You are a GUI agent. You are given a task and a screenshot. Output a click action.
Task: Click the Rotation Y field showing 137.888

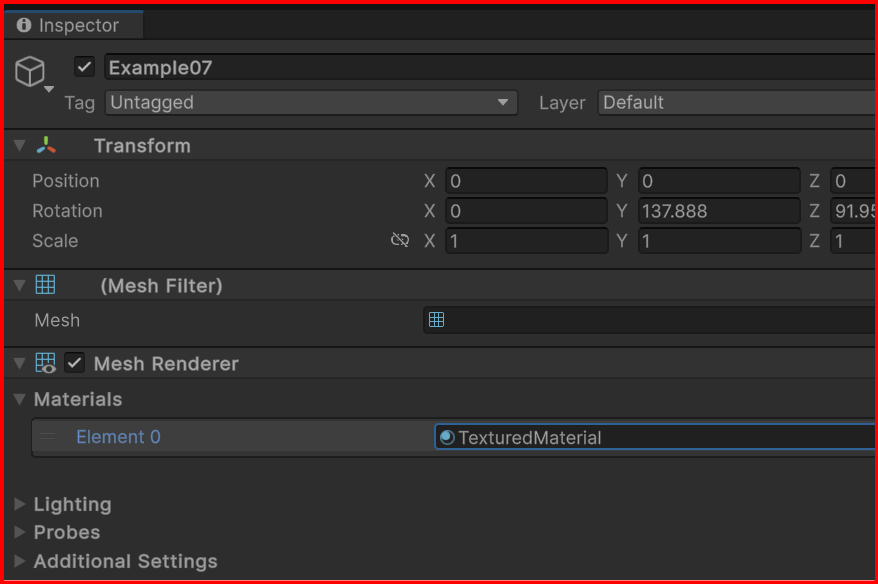718,211
